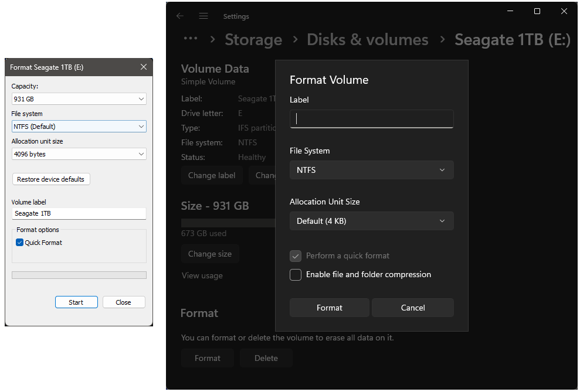Click the Status value 'Healthy'
The image size is (580, 392).
[252, 158]
